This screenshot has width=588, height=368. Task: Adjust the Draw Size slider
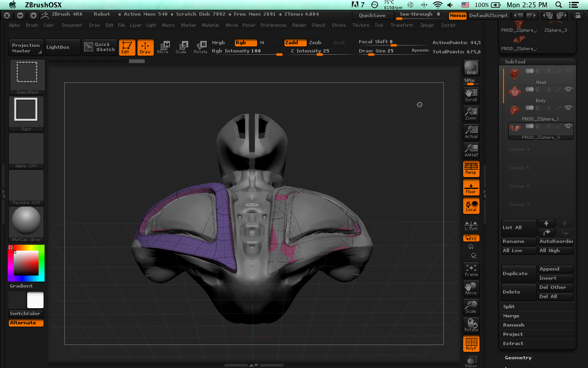click(394, 51)
